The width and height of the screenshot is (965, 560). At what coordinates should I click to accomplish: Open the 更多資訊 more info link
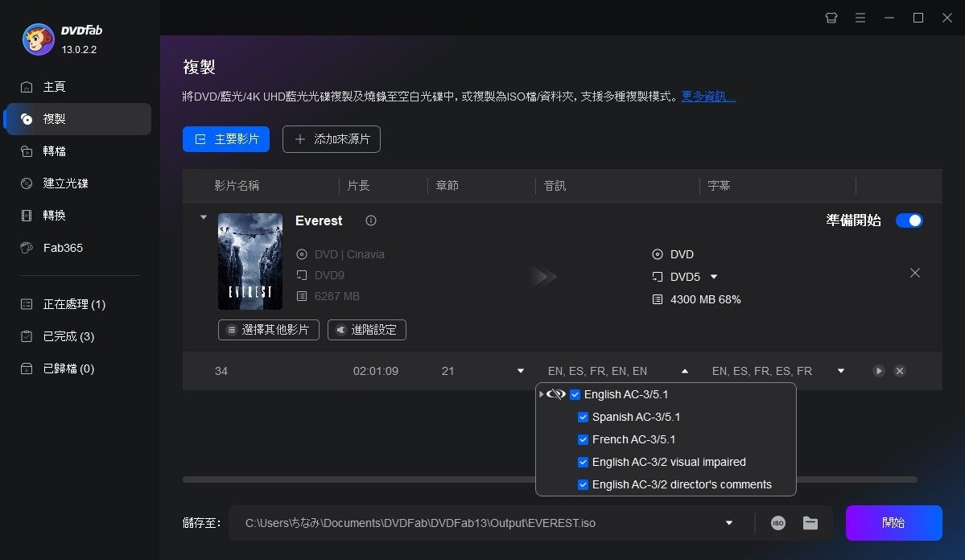[708, 97]
